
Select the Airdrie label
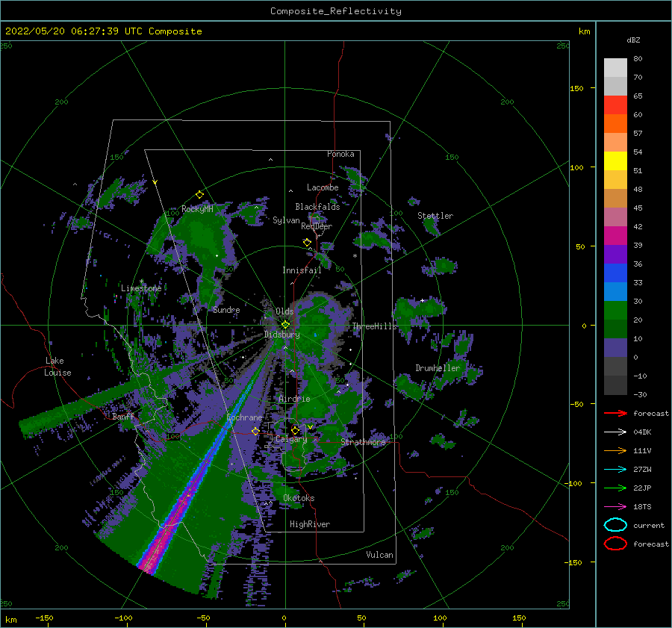294,399
